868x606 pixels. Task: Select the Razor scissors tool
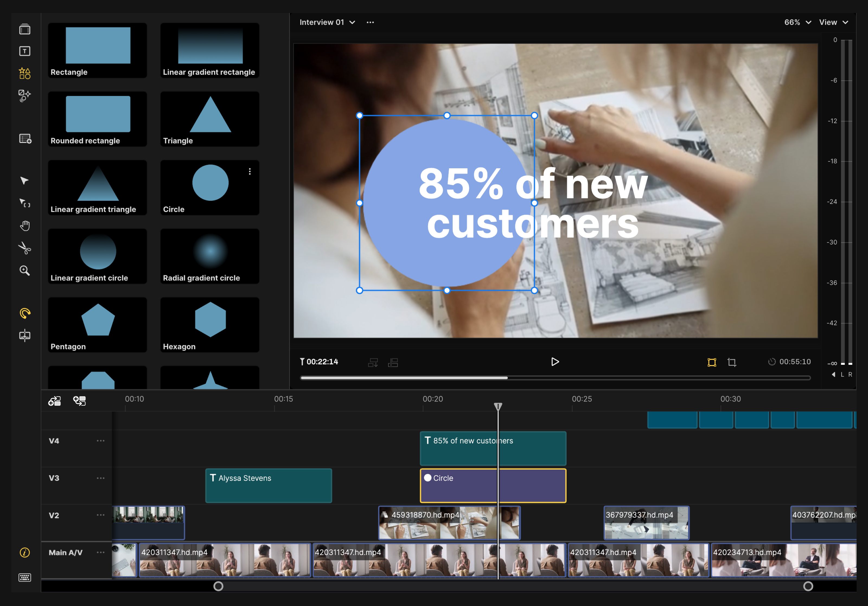tap(25, 248)
